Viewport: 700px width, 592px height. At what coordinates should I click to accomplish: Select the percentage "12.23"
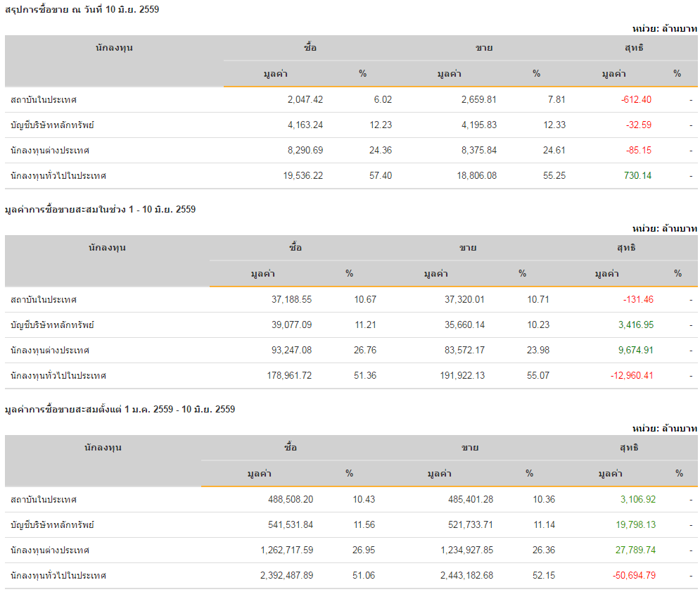tap(381, 125)
